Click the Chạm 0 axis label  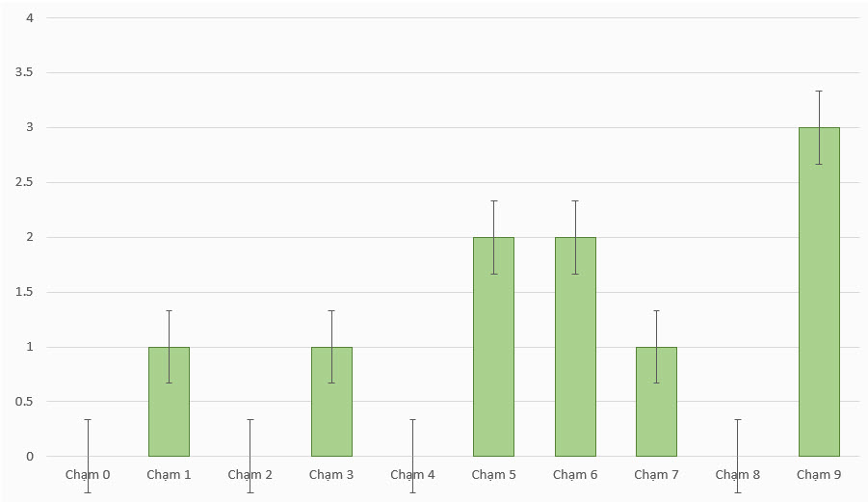[88, 475]
